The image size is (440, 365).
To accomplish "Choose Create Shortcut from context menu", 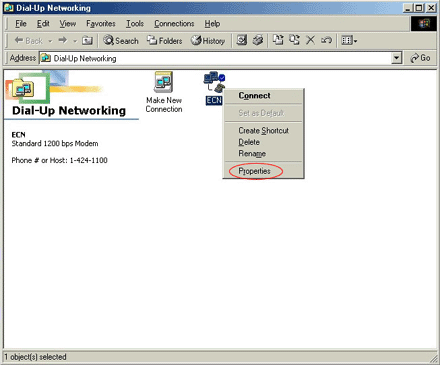I will coord(263,131).
